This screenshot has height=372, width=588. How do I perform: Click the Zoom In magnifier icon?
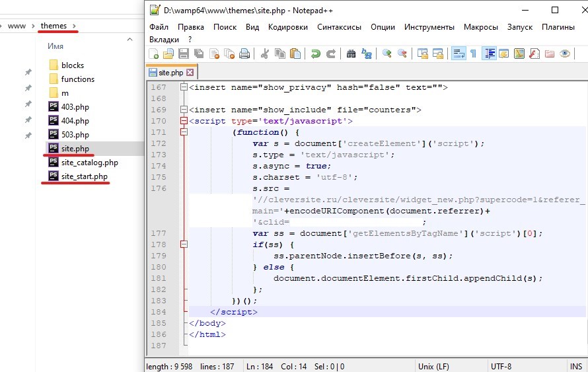[386, 54]
